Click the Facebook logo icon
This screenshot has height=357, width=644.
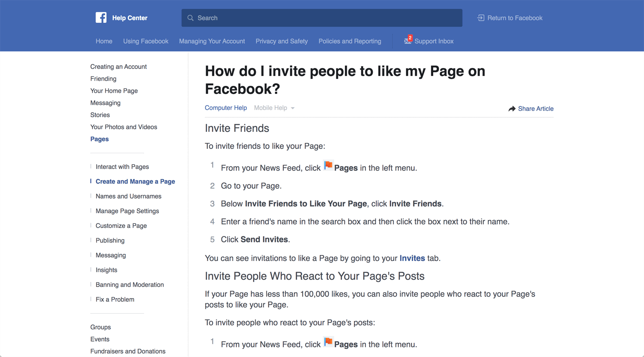(101, 18)
